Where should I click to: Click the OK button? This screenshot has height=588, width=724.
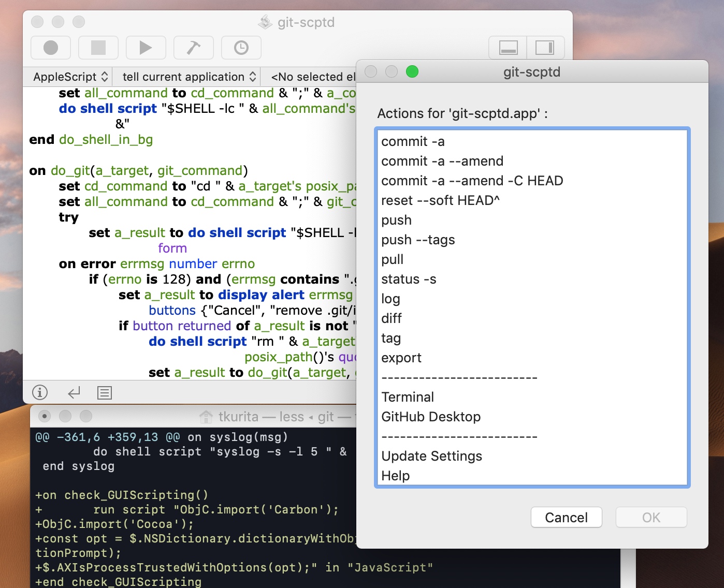[651, 517]
